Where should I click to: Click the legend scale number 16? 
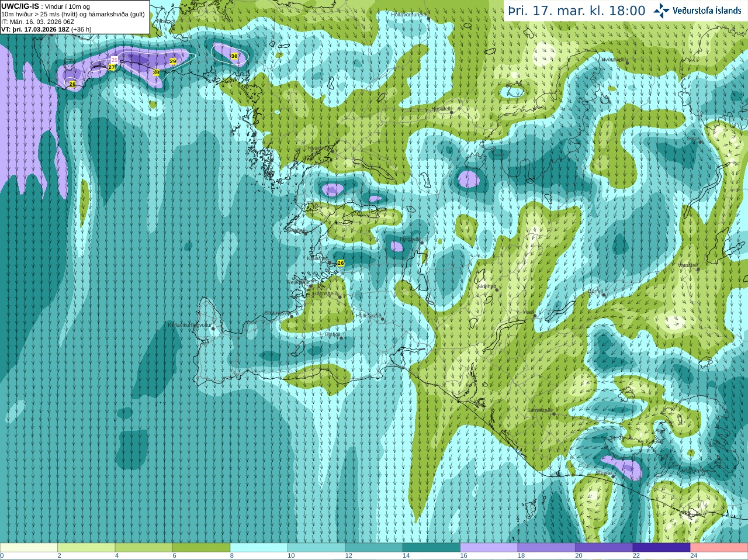[464, 556]
